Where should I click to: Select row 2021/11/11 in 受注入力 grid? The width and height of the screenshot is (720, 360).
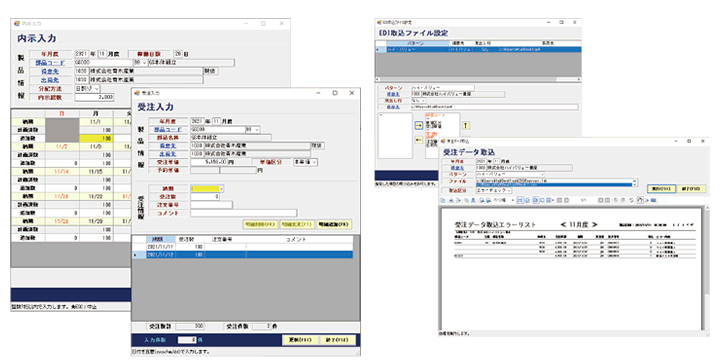(x=243, y=247)
